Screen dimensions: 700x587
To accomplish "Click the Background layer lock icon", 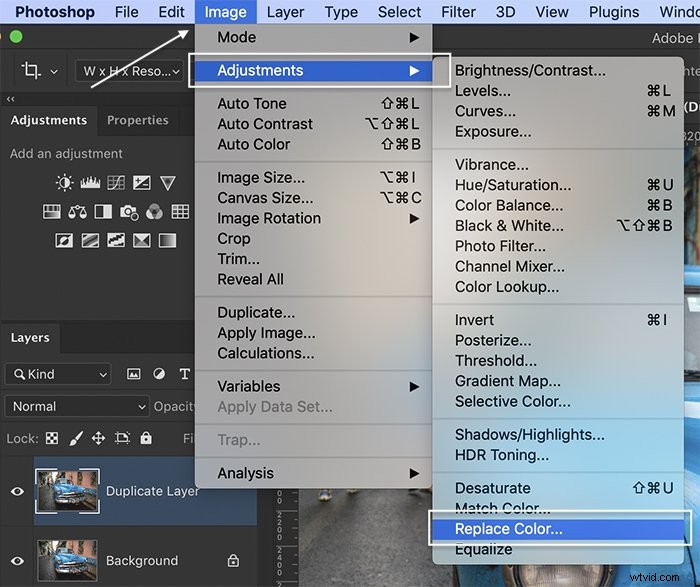I will (x=233, y=560).
